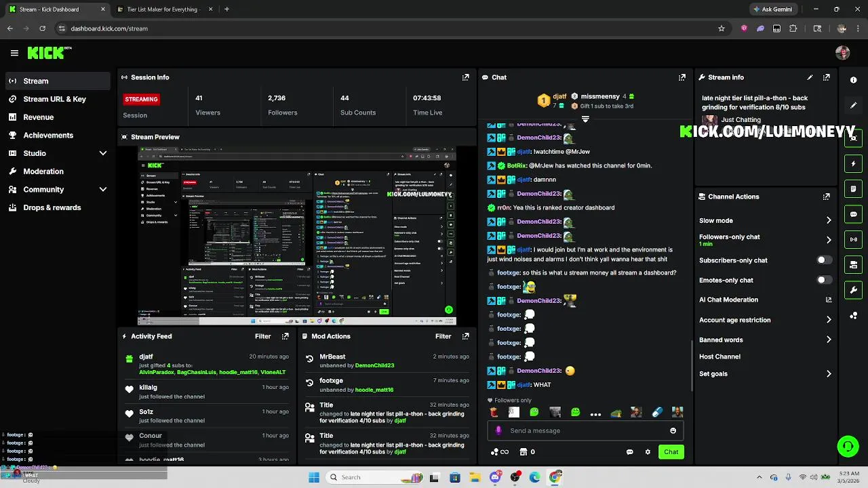Open Discord from the taskbar
The image size is (868, 488).
click(495, 477)
